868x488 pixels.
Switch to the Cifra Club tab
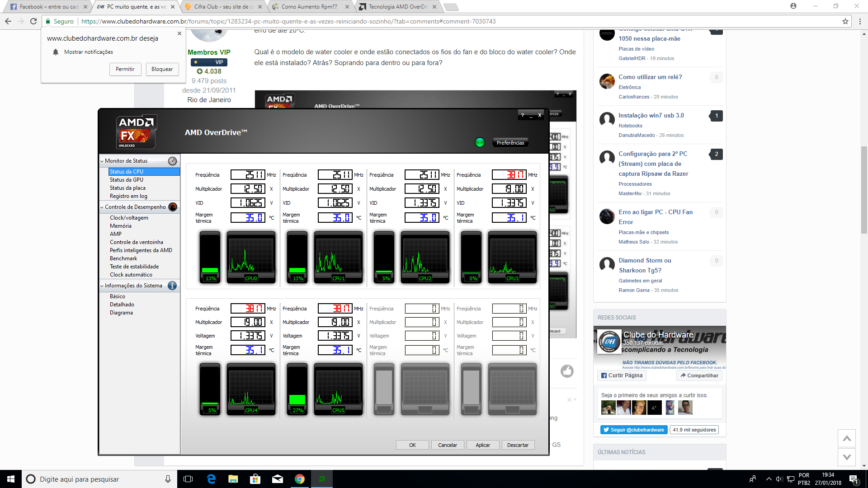[223, 7]
